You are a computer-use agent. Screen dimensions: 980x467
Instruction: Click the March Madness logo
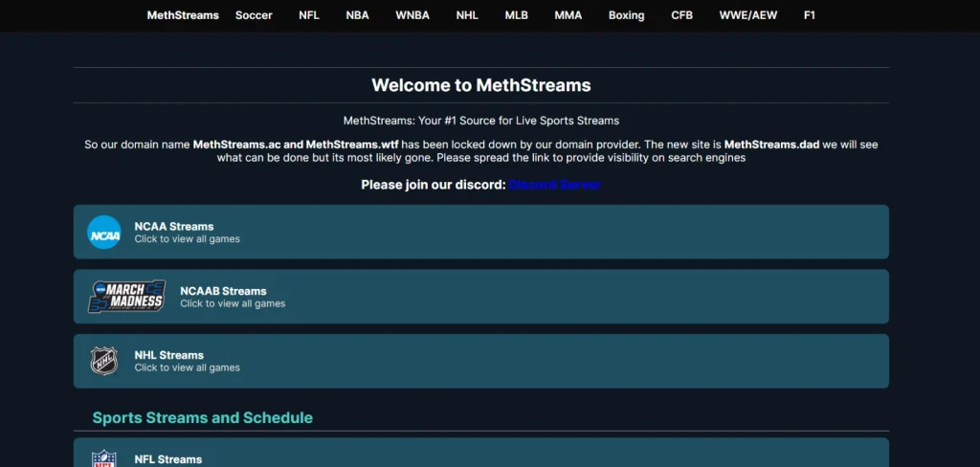click(127, 297)
